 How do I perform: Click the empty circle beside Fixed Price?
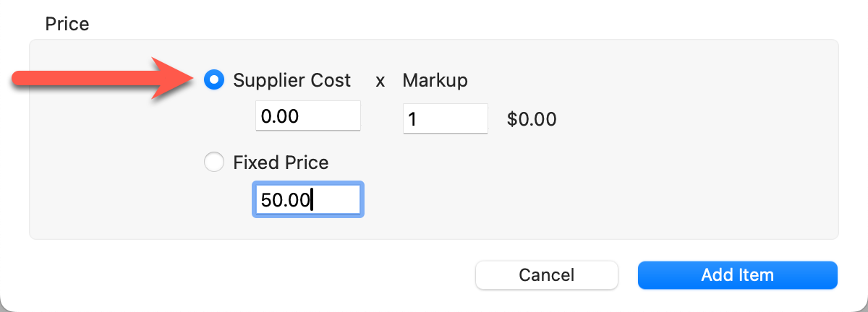click(215, 162)
